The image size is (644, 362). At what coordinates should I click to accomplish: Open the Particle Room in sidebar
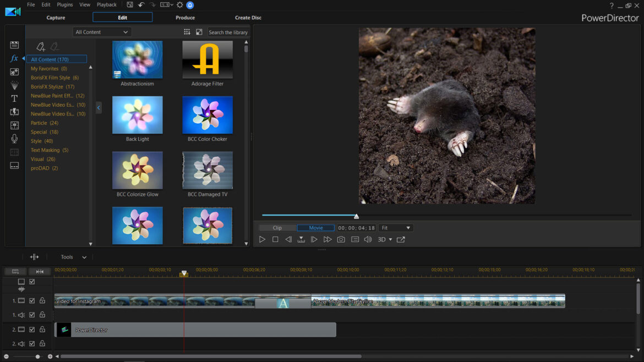click(14, 85)
